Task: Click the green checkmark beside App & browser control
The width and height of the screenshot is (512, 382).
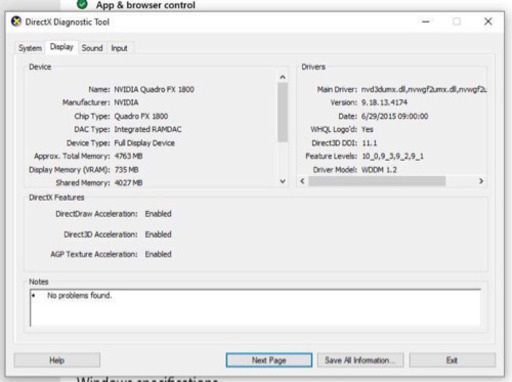Action: coord(82,4)
